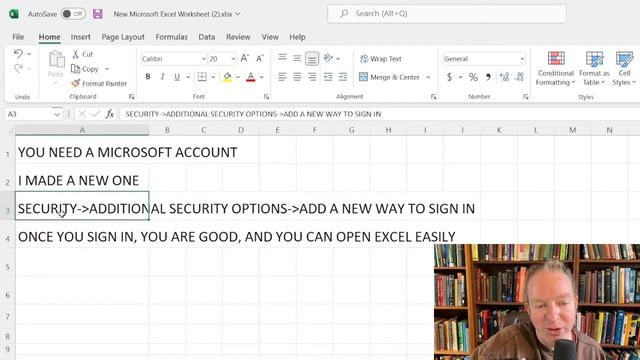Open the font name Calibri dropdown
640x360 pixels.
tap(203, 59)
